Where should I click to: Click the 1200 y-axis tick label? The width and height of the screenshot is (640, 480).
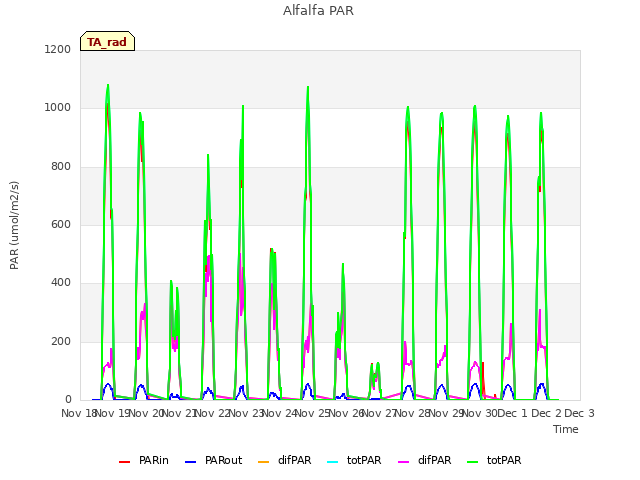(58, 49)
